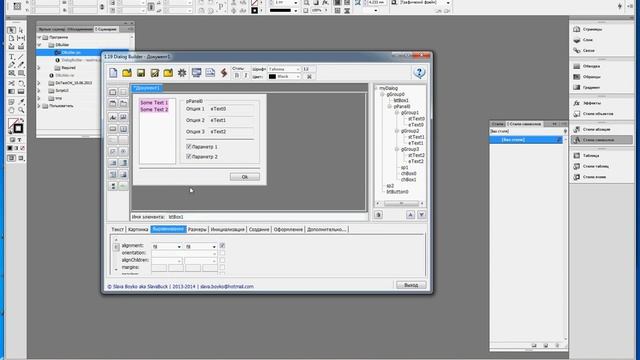640x360 pixels.
Task: Switch to the Размеры tab
Action: (x=197, y=229)
